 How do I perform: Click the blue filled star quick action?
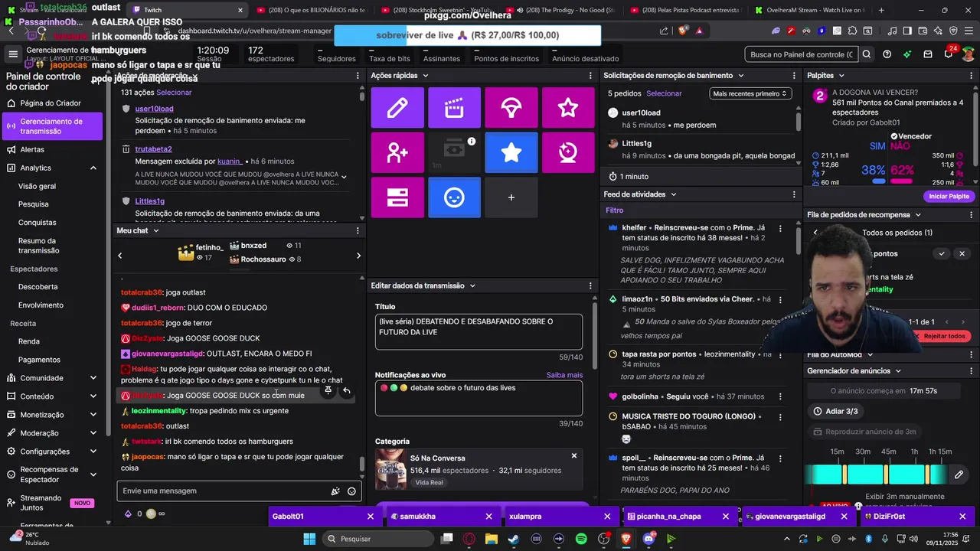click(x=511, y=152)
